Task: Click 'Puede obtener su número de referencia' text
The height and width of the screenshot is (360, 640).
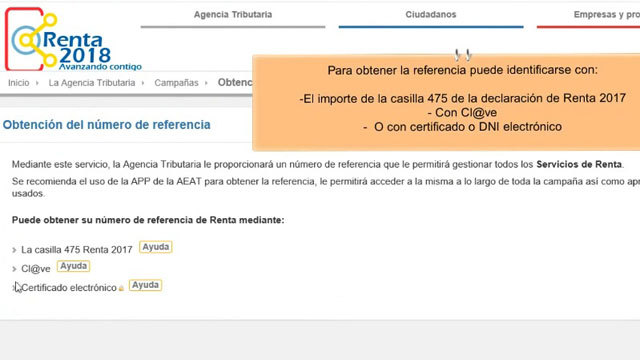Action: 148,220
